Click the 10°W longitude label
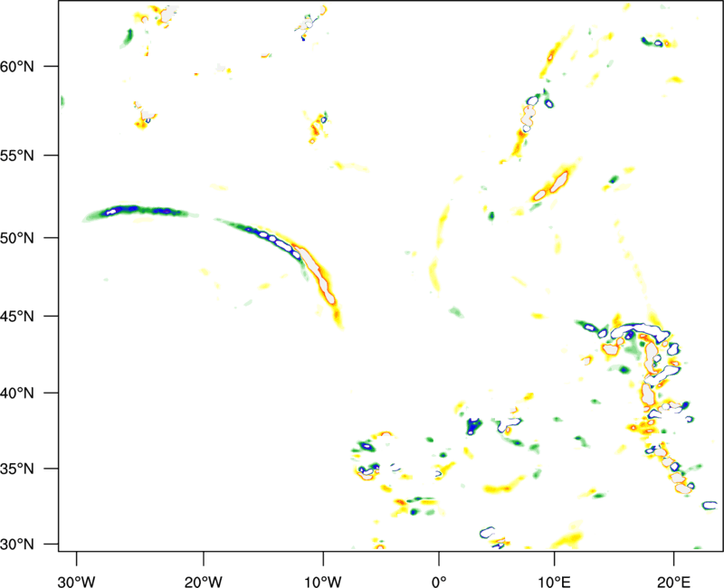 pyautogui.click(x=323, y=582)
